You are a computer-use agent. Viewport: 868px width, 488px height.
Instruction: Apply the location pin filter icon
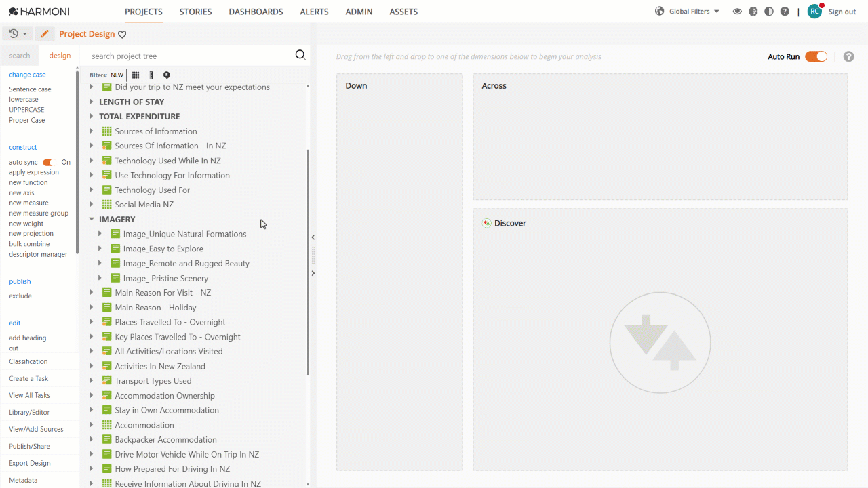point(167,75)
